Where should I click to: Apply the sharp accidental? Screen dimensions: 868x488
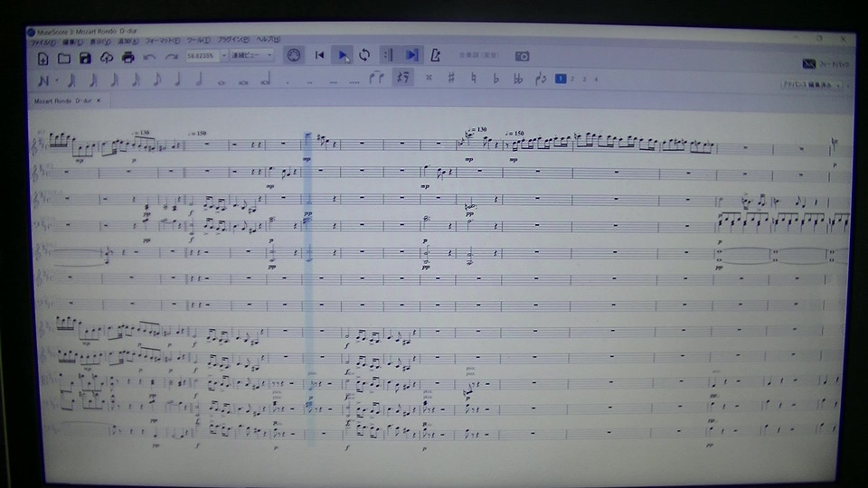tap(451, 78)
